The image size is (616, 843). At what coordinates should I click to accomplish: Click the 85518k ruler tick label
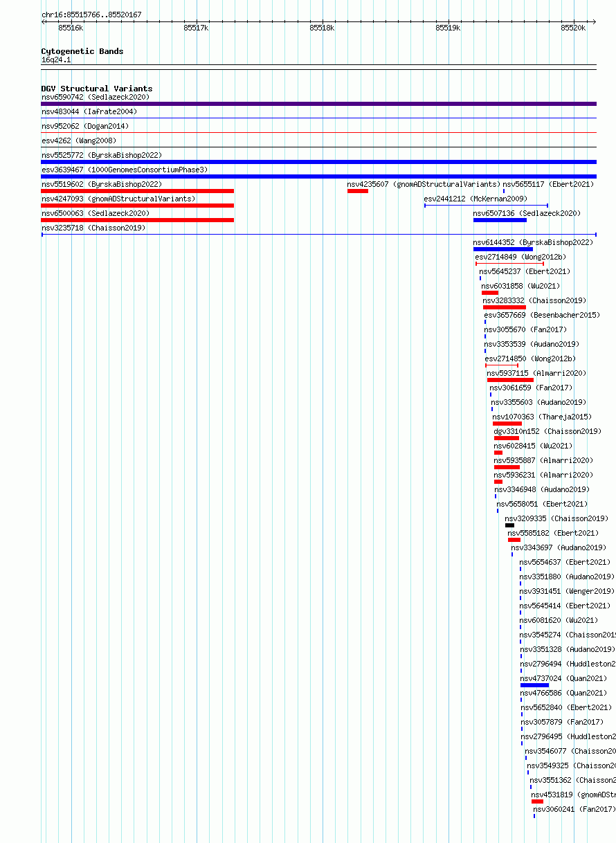click(322, 28)
